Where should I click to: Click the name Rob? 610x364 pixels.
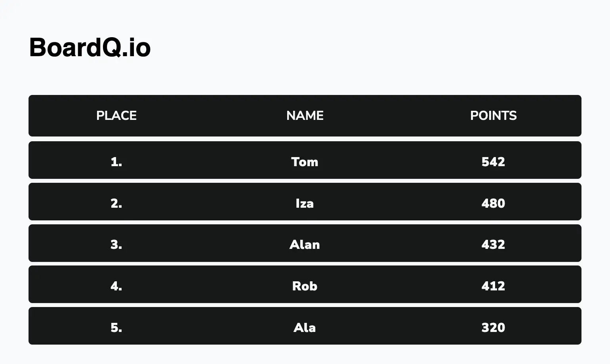(305, 286)
